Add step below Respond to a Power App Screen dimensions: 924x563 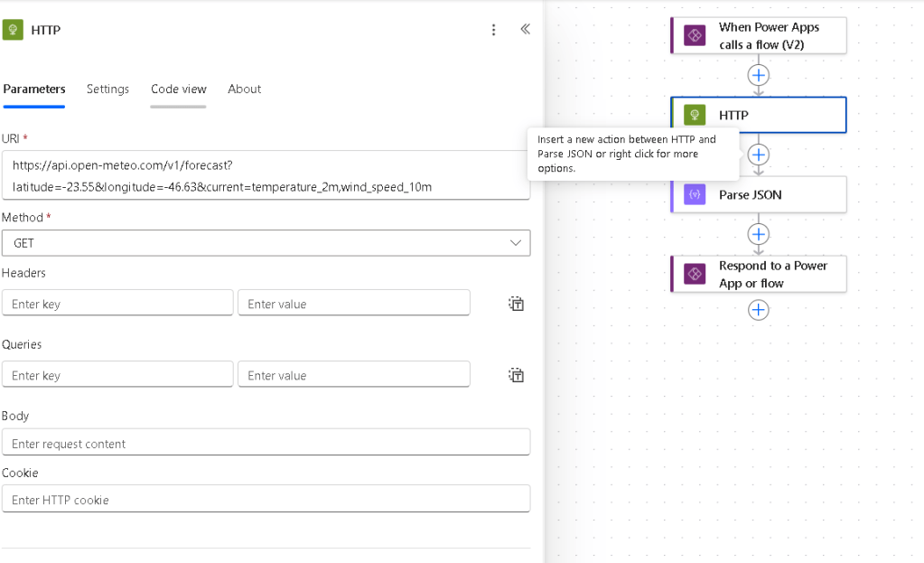click(x=759, y=310)
